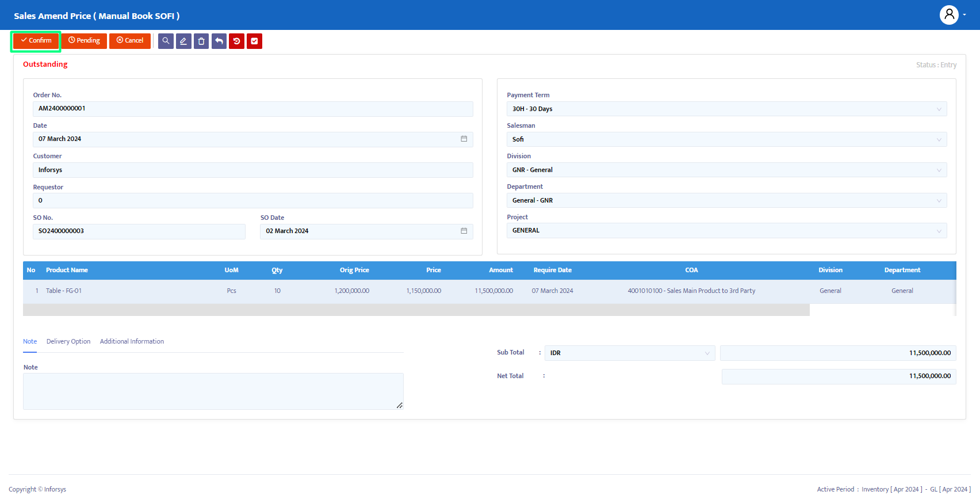Screen dimensions: 980x499
Task: Expand the Project dropdown showing GENERAL
Action: [727, 230]
